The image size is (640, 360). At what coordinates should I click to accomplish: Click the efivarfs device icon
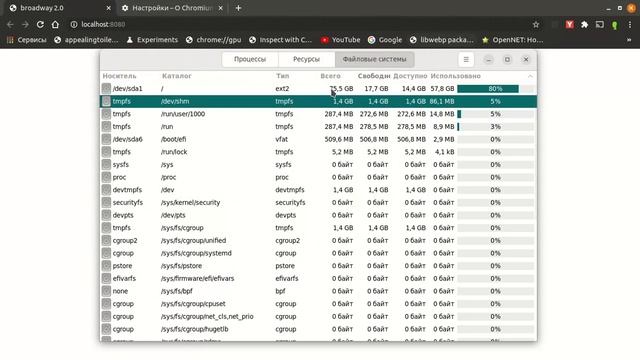(x=106, y=278)
